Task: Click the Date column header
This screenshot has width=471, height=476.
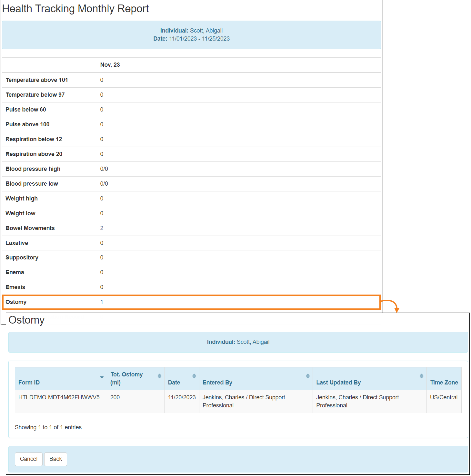Action: tap(182, 379)
